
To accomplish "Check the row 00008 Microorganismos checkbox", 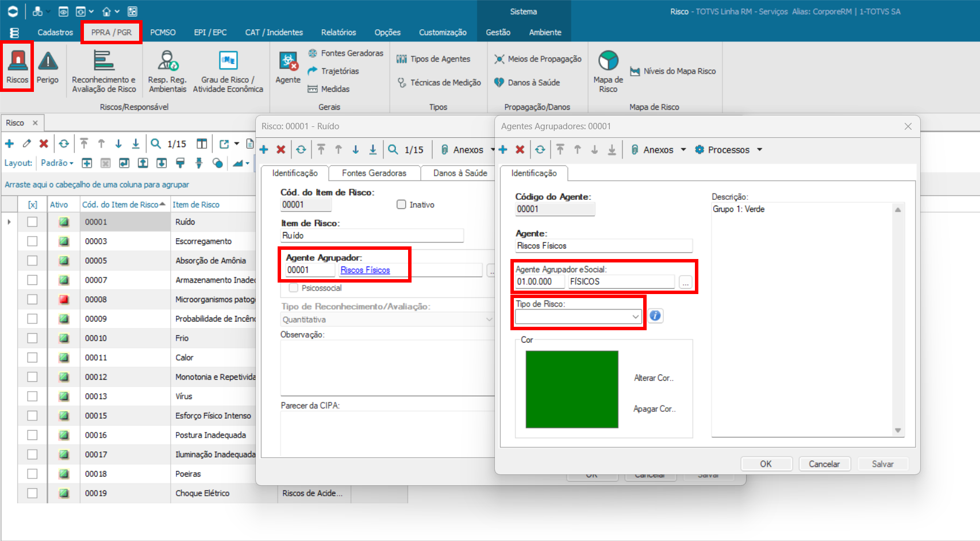I will [32, 299].
